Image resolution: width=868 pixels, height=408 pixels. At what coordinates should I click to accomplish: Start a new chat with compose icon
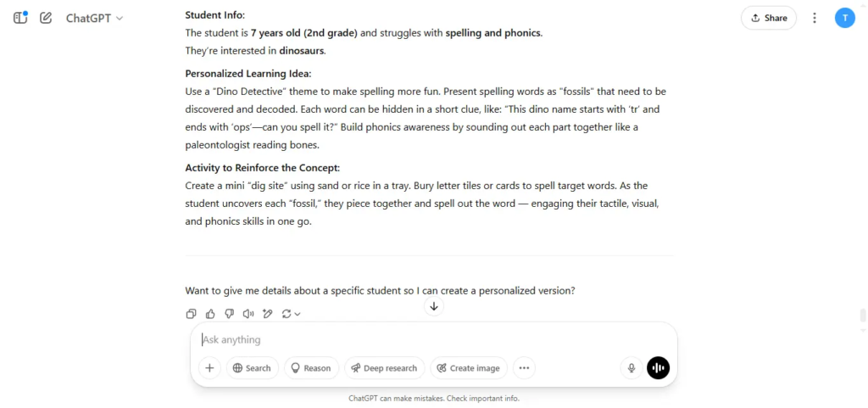click(46, 18)
